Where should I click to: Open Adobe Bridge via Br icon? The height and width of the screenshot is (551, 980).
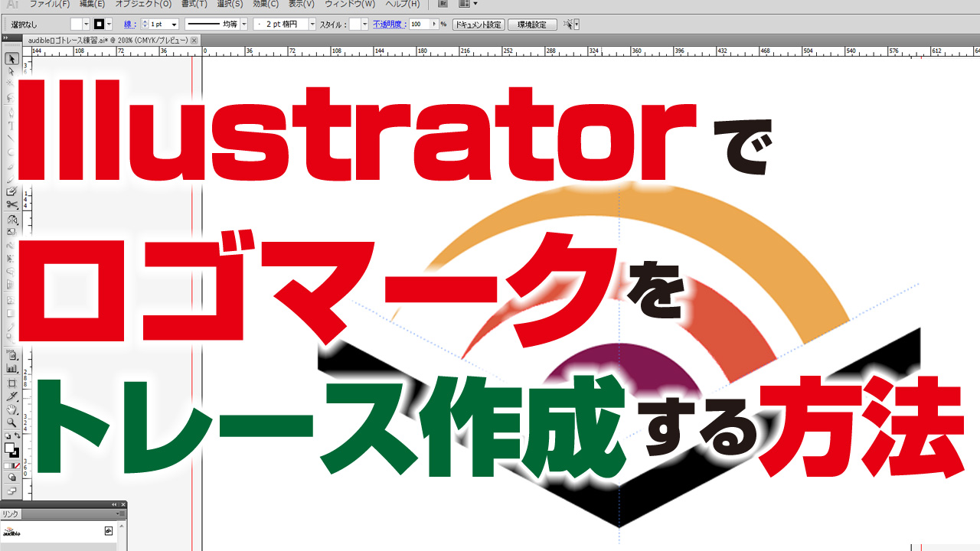click(x=442, y=4)
